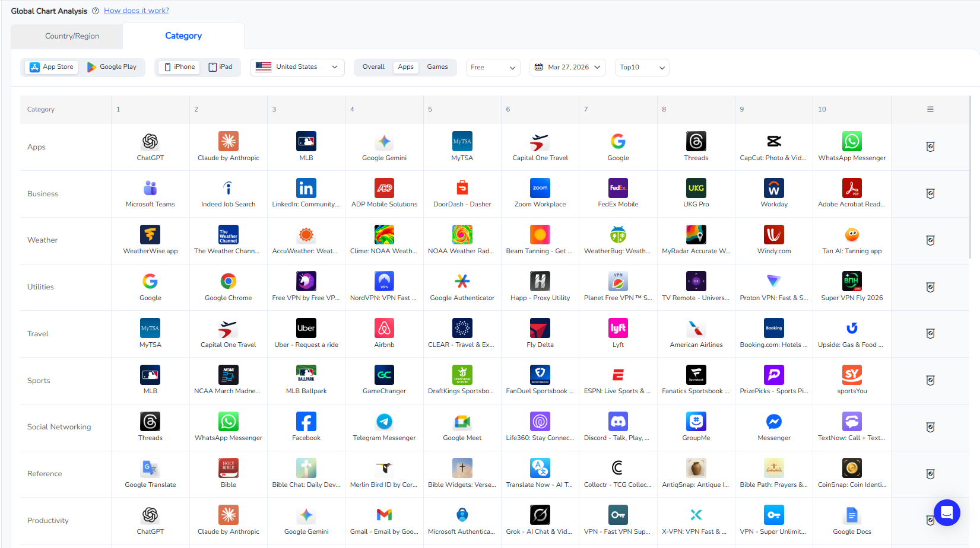Open ChatGPT in the Apps row
The image size is (980, 548).
coord(150,141)
